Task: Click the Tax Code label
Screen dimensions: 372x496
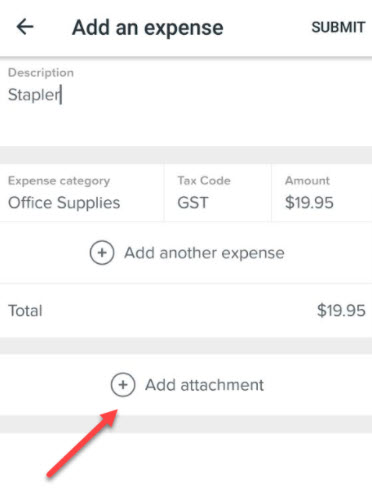Action: click(x=204, y=180)
